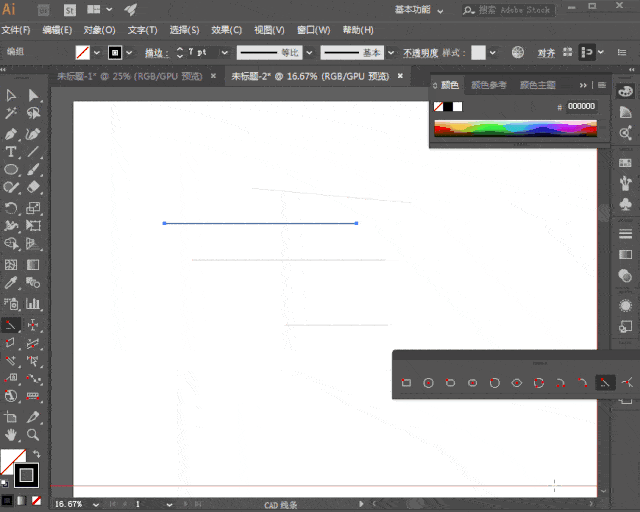Screen dimensions: 640x512
Task: Select the Rotate tool
Action: (11, 208)
